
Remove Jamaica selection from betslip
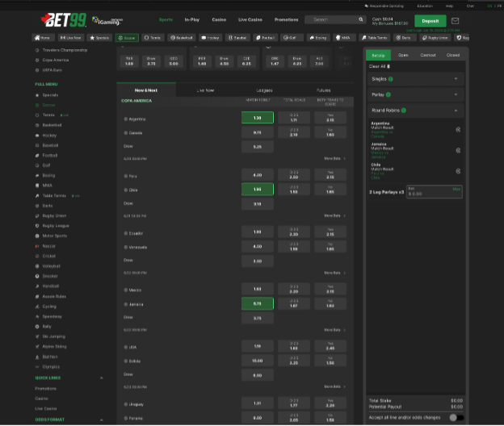pos(458,150)
